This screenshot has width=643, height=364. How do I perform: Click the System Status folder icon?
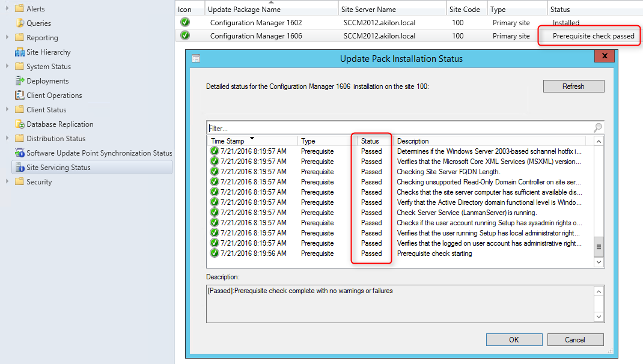[19, 66]
